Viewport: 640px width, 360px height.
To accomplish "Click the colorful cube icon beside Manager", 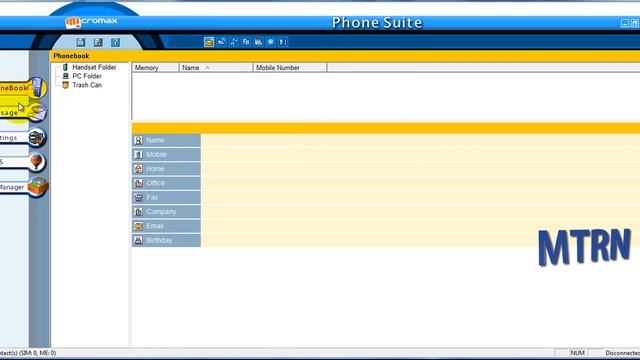I will [38, 187].
